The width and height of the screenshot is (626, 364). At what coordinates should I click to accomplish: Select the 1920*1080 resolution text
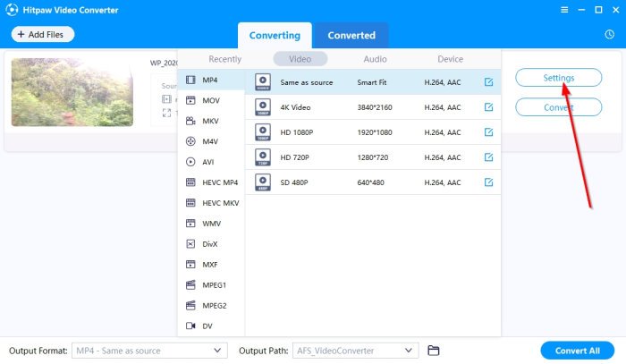click(375, 132)
